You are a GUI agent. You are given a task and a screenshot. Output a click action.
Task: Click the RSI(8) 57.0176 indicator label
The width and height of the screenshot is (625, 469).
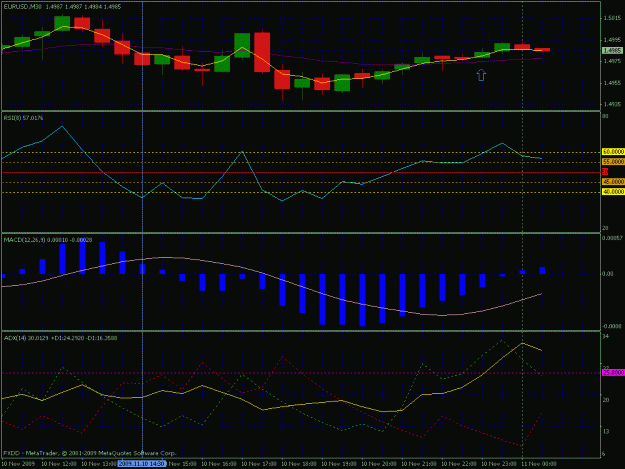[x=24, y=118]
